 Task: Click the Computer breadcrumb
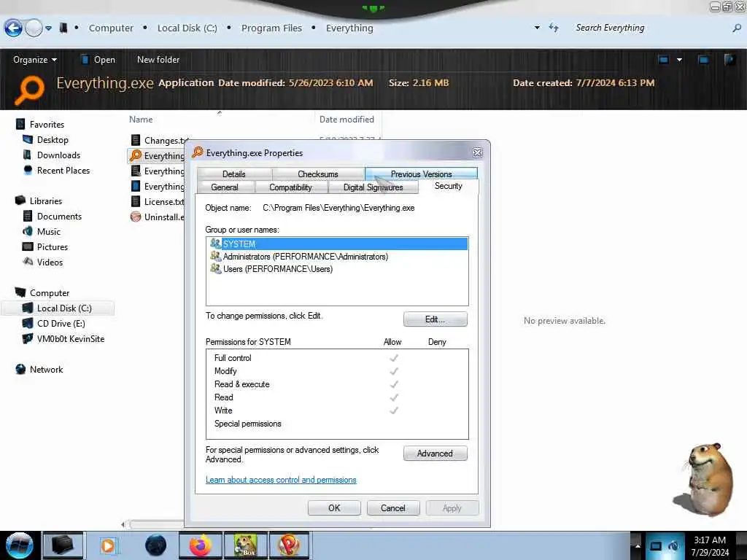(111, 28)
